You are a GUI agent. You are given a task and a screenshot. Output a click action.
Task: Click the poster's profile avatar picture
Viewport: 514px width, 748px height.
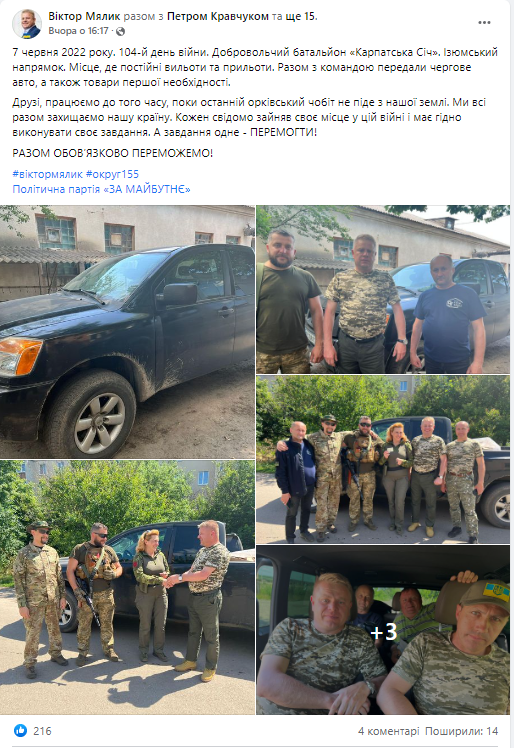click(27, 23)
